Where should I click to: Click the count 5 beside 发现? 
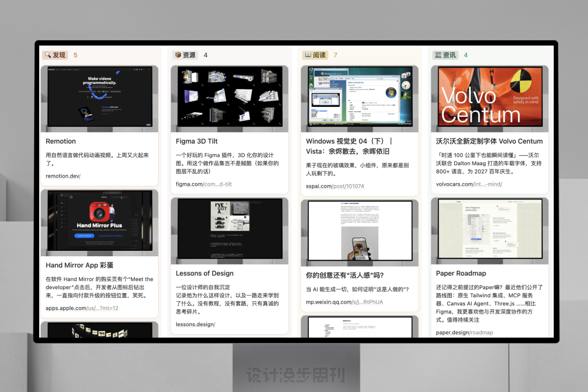pyautogui.click(x=75, y=55)
